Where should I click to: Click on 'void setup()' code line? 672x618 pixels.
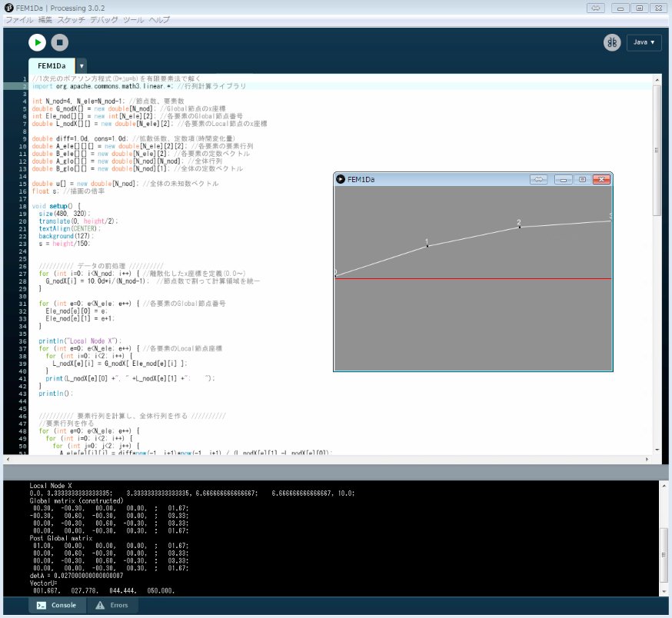click(x=56, y=206)
